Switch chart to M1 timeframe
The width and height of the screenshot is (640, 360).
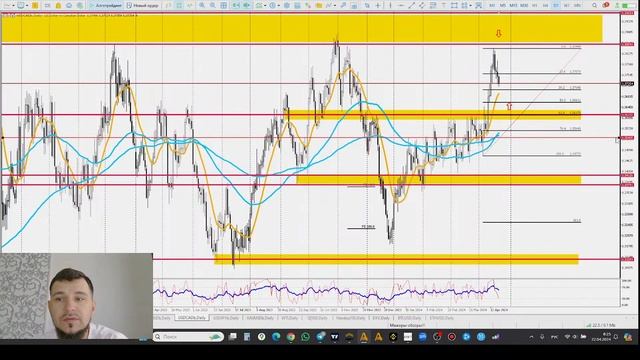(492, 6)
